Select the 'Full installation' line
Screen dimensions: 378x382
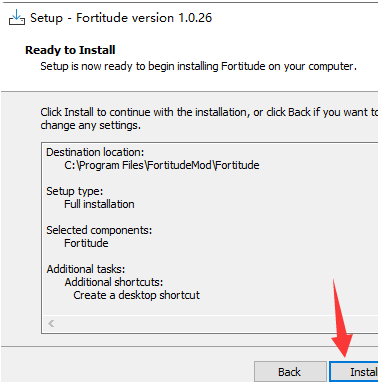[99, 204]
